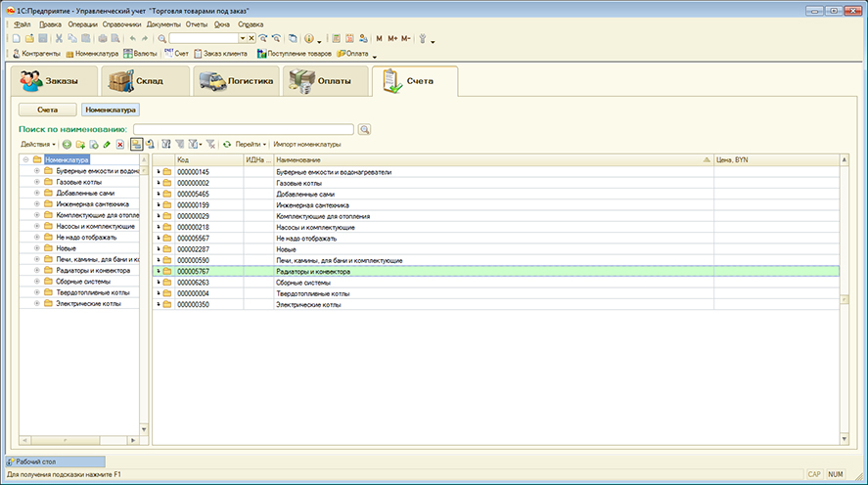Open the Действия dropdown menu
Screen dimensions: 868x485
38,144
